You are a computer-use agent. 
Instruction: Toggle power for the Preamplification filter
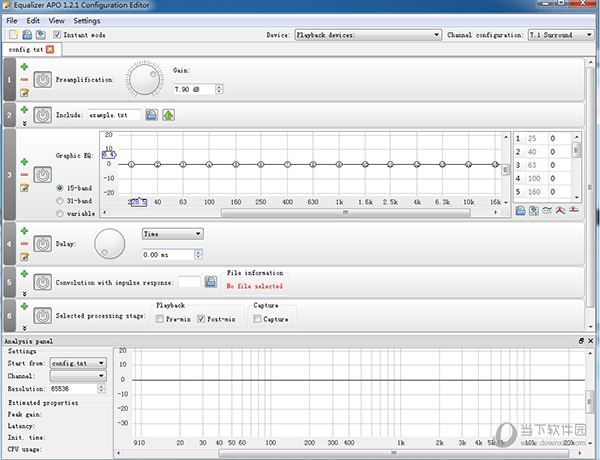tap(42, 80)
